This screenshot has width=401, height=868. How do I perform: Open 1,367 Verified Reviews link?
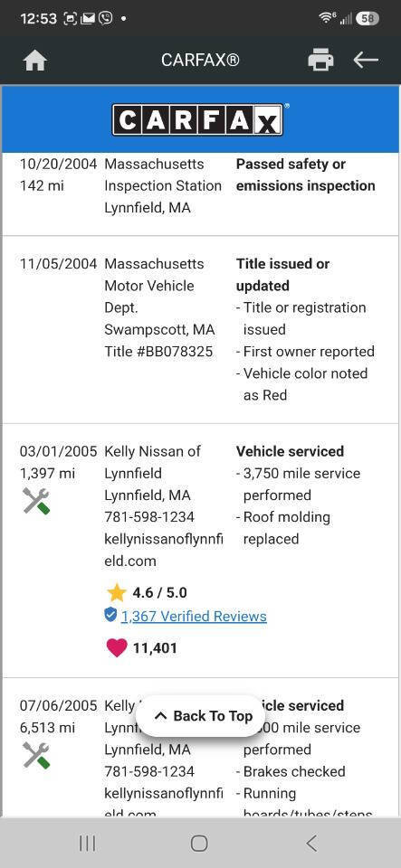tap(194, 616)
